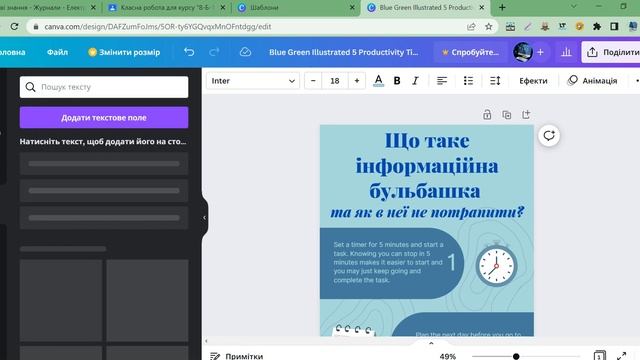
Task: Click the Поділитися share button
Action: [x=611, y=52]
